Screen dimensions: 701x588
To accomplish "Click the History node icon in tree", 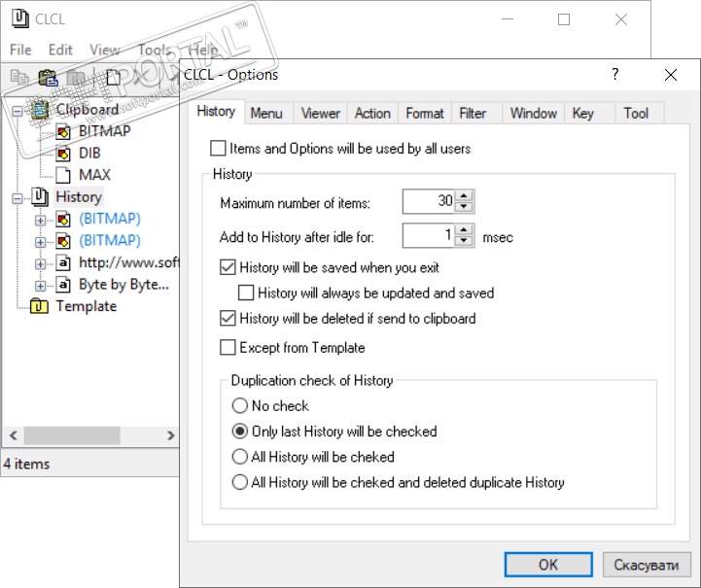I will tap(40, 197).
